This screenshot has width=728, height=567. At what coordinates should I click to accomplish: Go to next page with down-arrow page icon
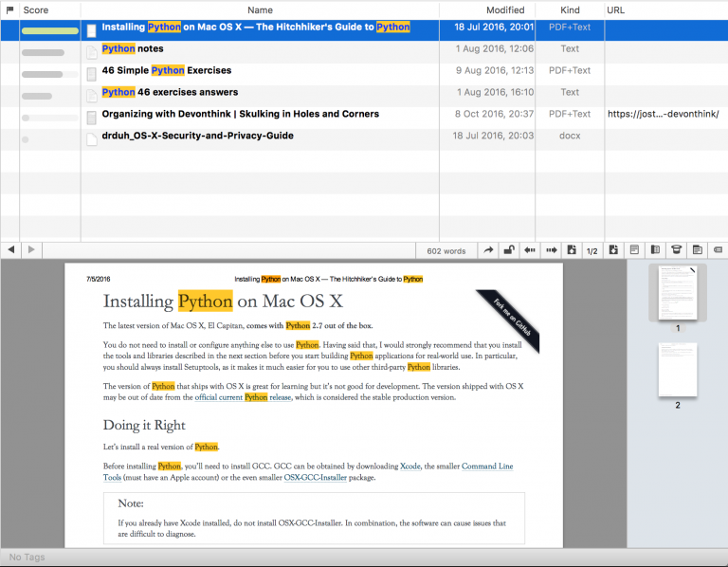pos(613,250)
